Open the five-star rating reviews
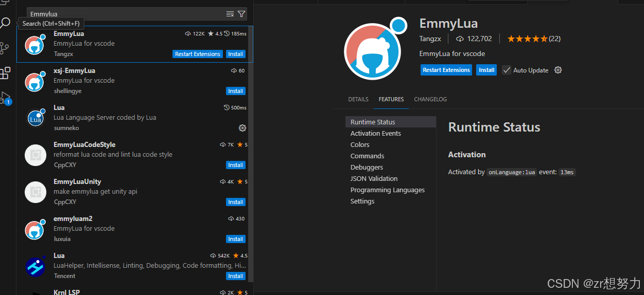 click(x=534, y=39)
